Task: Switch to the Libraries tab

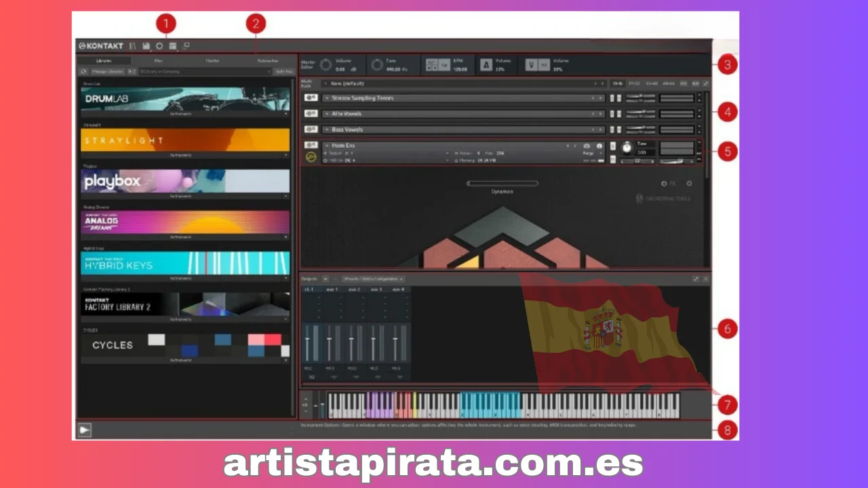Action: (104, 60)
